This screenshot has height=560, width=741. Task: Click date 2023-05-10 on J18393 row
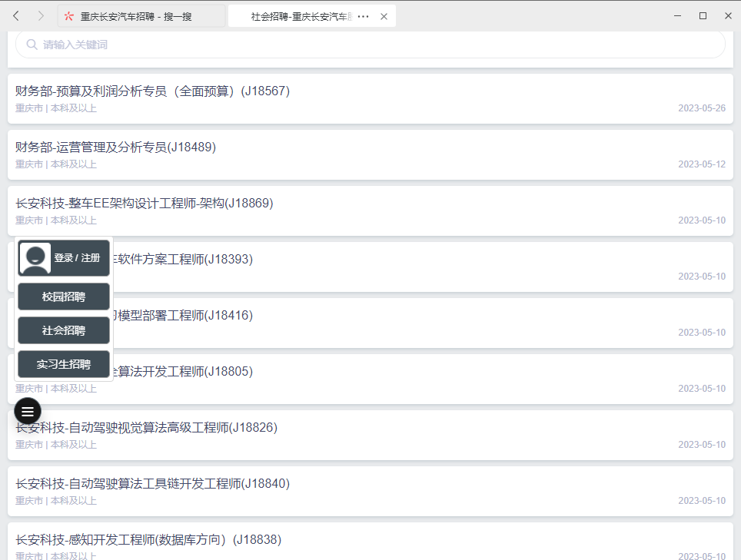pos(702,277)
